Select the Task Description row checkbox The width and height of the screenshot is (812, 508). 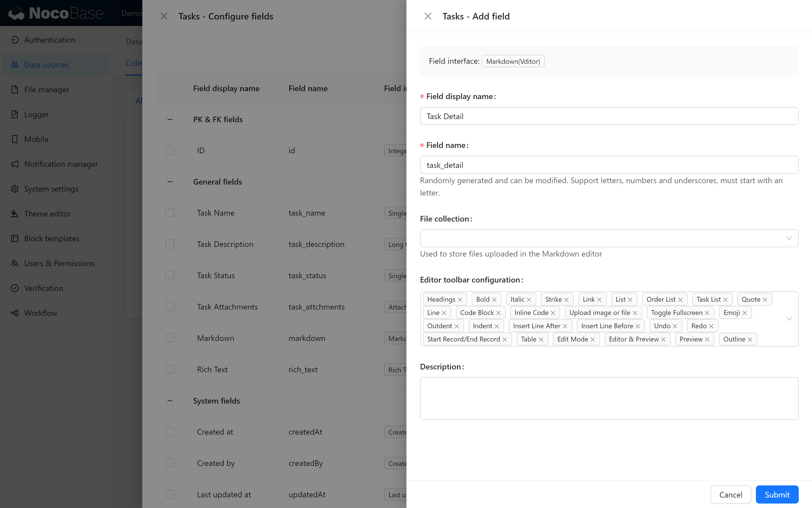click(170, 244)
